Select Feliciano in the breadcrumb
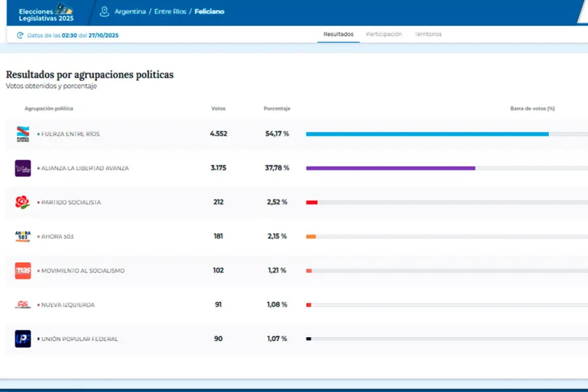Image resolution: width=588 pixels, height=392 pixels. [209, 12]
